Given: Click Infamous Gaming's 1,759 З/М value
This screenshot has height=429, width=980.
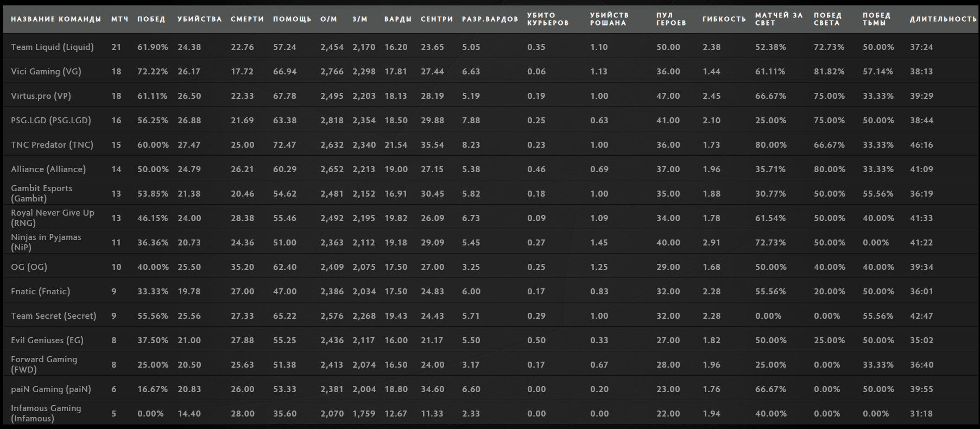Looking at the screenshot, I should [364, 414].
